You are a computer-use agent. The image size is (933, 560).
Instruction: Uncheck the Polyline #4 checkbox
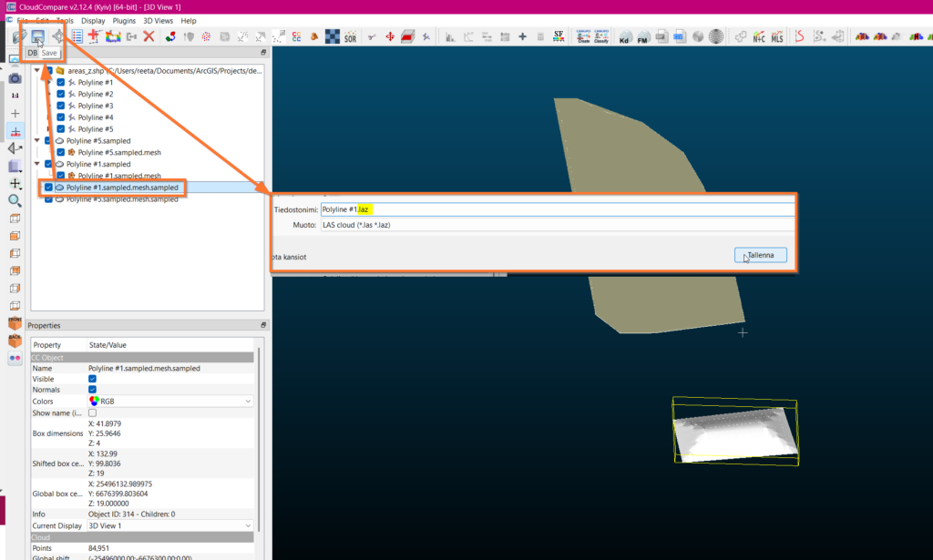pos(61,117)
